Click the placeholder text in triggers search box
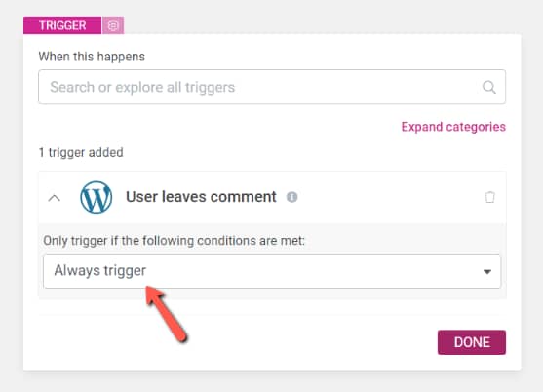This screenshot has height=392, width=543. (x=142, y=87)
